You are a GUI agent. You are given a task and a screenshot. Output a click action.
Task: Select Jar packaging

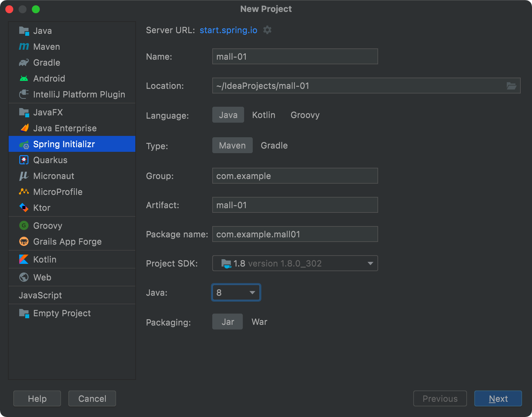pos(228,322)
